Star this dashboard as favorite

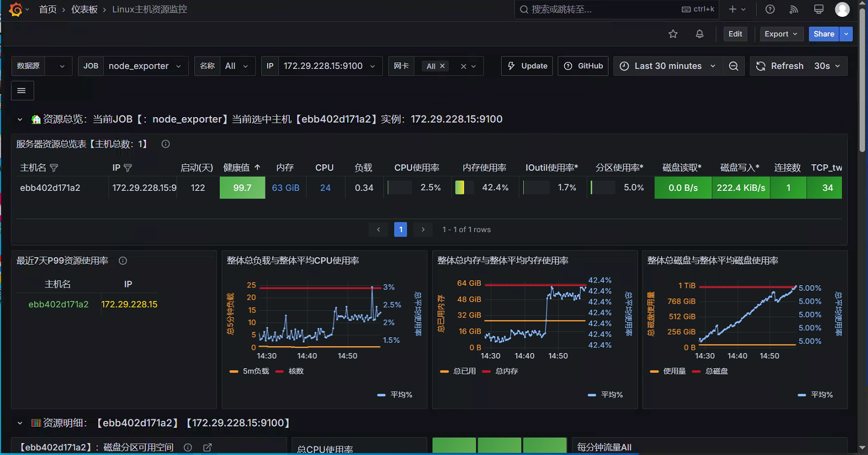click(x=673, y=34)
